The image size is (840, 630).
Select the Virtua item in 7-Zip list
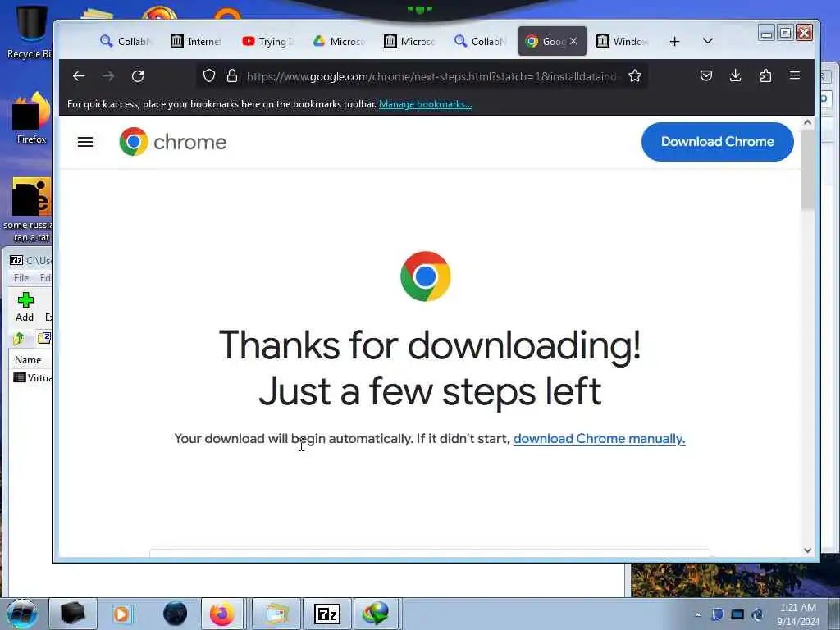[33, 377]
